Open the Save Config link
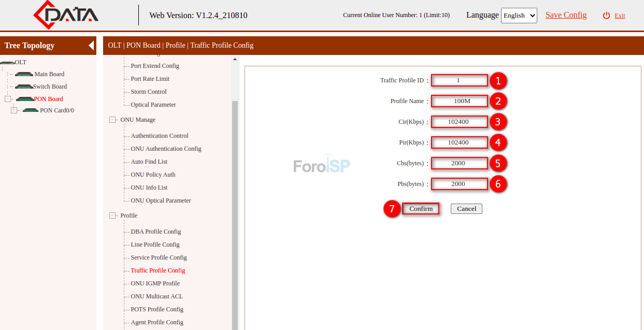This screenshot has width=644, height=330. (x=566, y=15)
